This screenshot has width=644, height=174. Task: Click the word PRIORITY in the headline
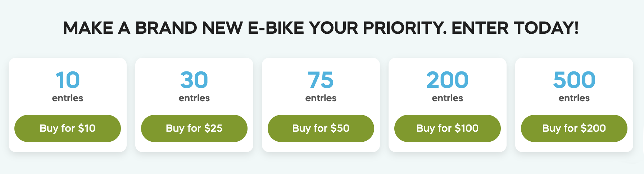pyautogui.click(x=404, y=28)
